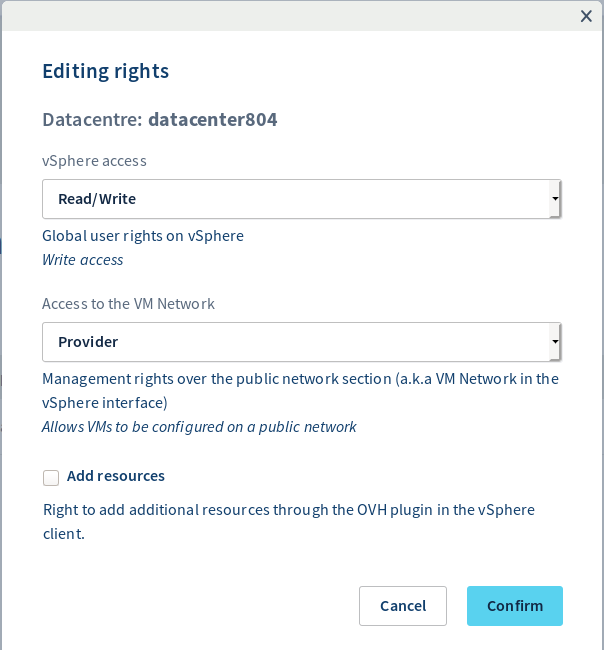The image size is (604, 650).
Task: Open the Provider VM Network dropdown
Action: pos(300,342)
